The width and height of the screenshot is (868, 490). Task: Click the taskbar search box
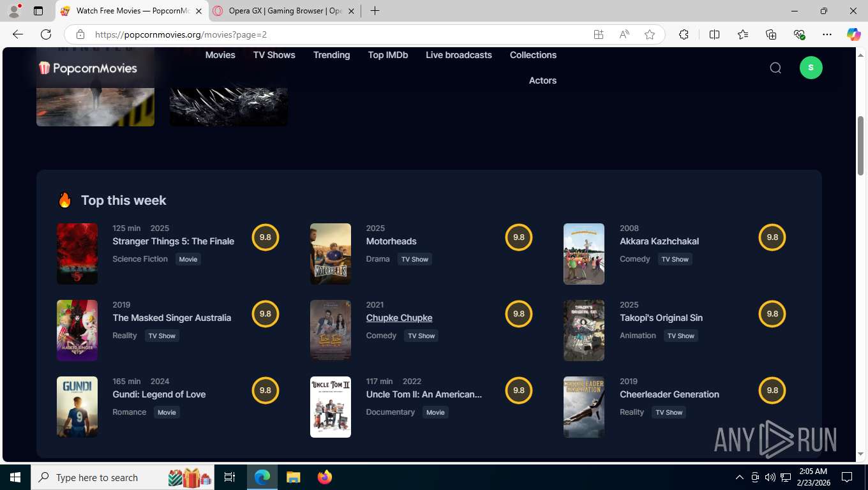pos(124,477)
